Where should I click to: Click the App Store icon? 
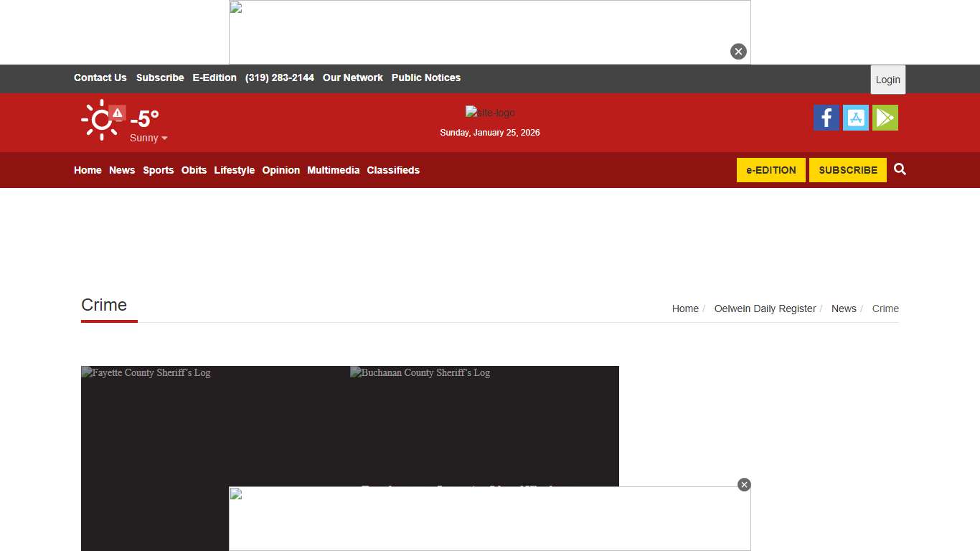[855, 118]
